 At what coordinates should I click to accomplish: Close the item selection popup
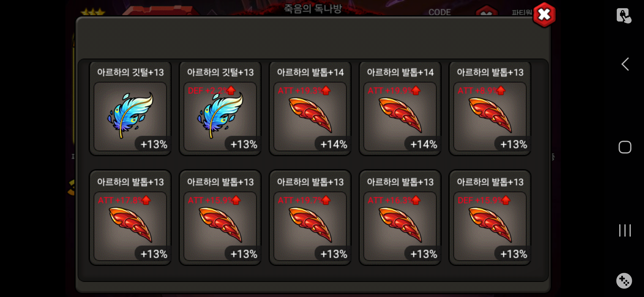[x=544, y=15]
